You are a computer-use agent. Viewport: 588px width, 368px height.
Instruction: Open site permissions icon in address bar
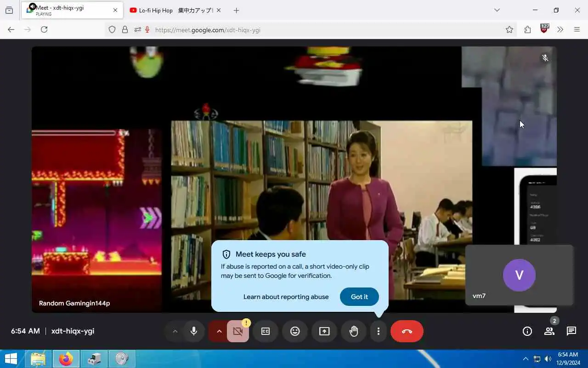(137, 30)
